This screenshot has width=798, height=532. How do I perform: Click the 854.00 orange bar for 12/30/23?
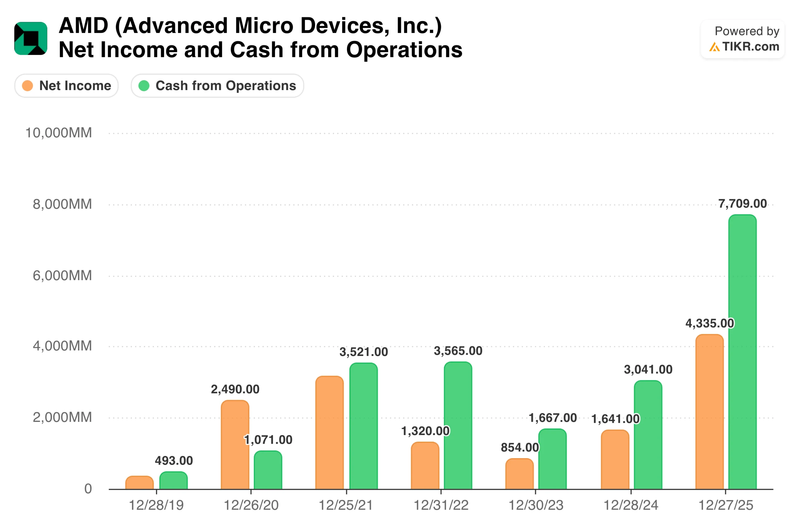[x=519, y=474]
